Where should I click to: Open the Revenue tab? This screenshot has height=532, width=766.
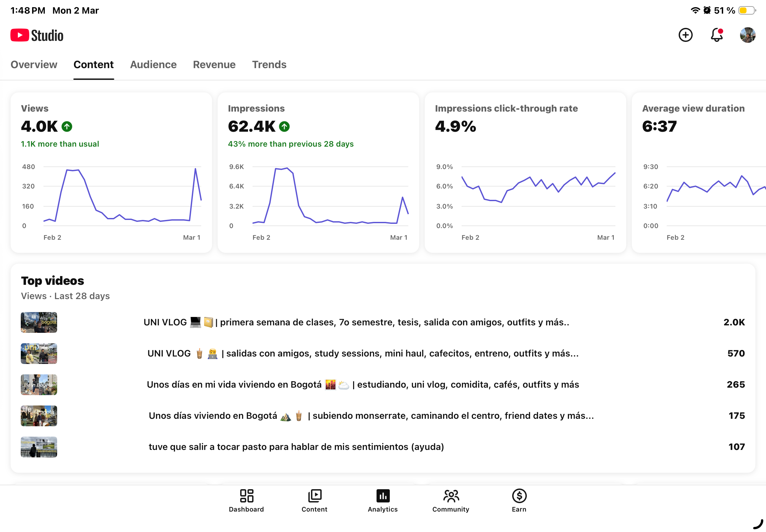point(214,64)
